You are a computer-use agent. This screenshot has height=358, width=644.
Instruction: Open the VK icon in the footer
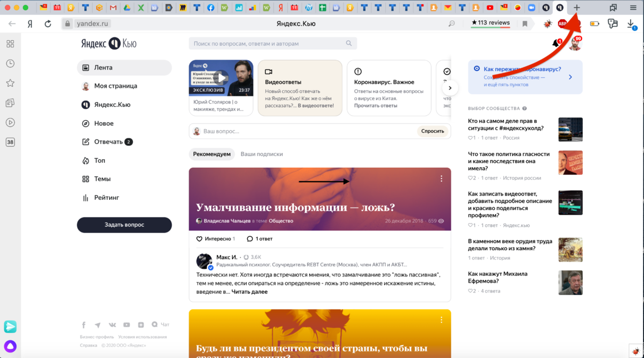coord(112,325)
